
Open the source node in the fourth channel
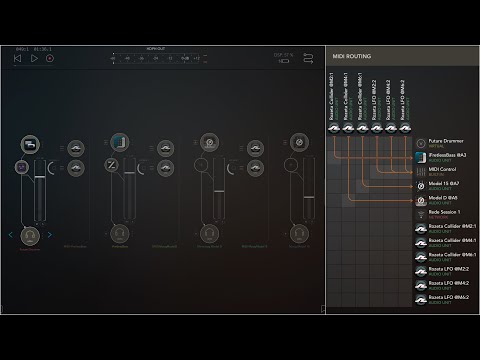point(299,142)
